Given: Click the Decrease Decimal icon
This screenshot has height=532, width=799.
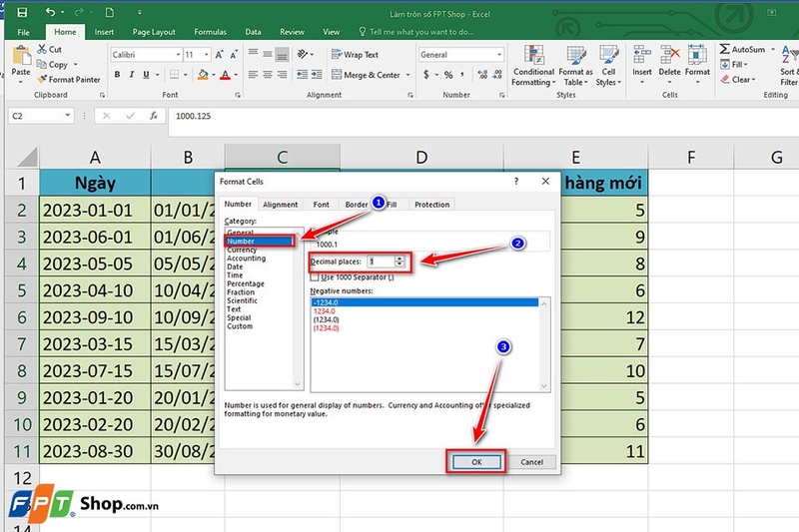Looking at the screenshot, I should click(497, 75).
